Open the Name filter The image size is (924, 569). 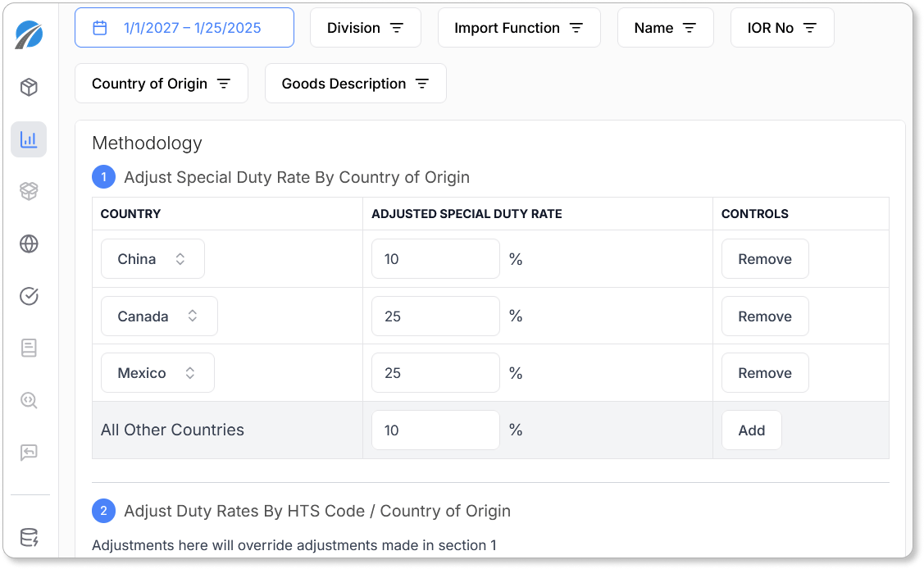(665, 28)
